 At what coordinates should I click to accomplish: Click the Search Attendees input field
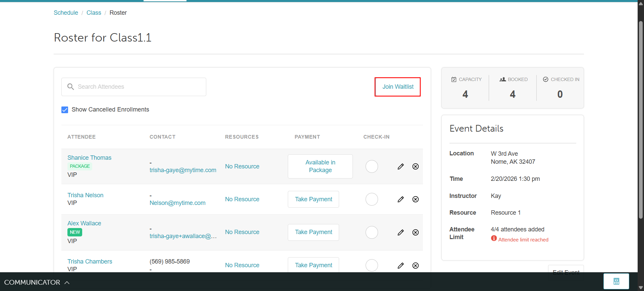134,87
